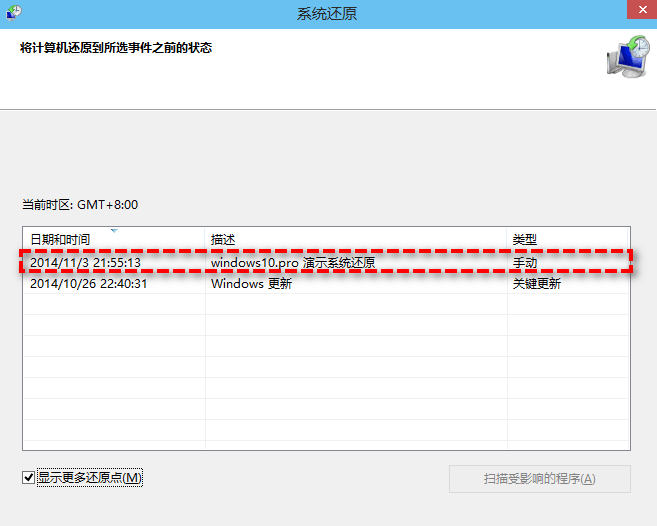Click the empty area below the restore points
The width and height of the screenshot is (657, 526).
(326, 380)
